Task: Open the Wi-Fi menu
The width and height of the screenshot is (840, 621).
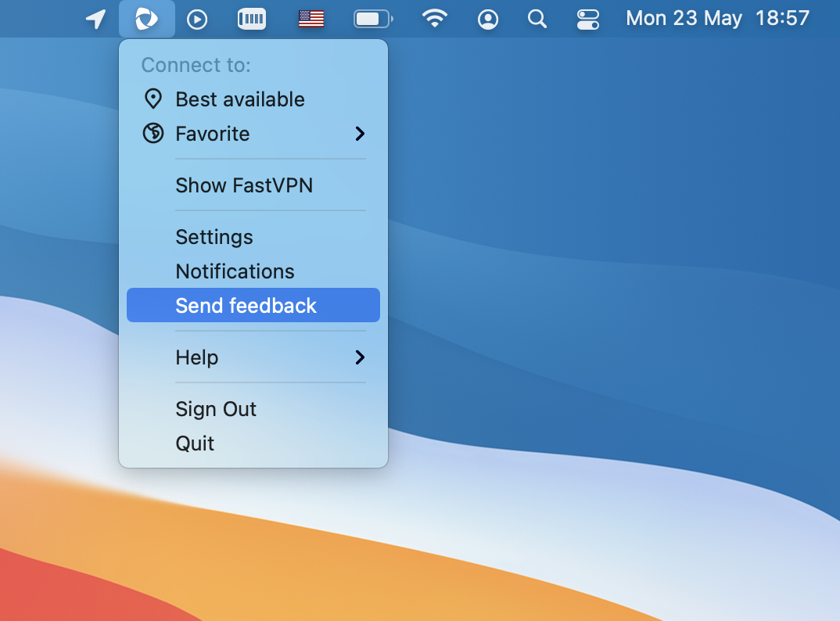Action: pos(434,19)
